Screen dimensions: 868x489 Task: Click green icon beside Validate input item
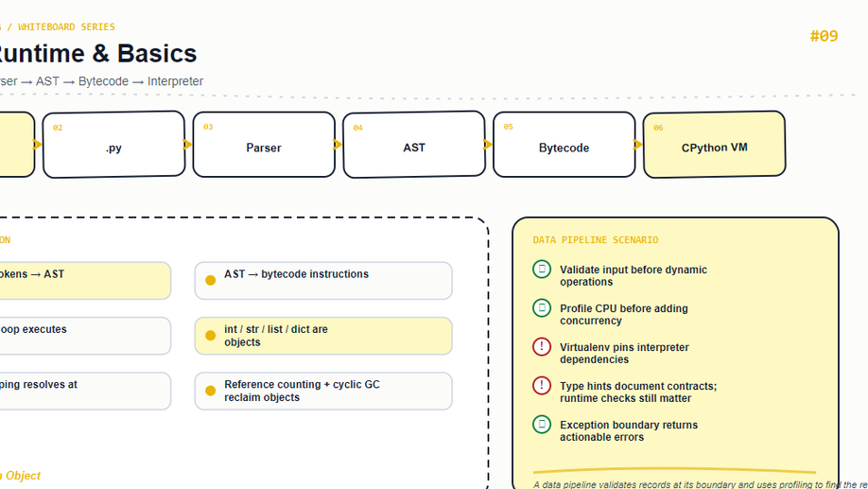tap(542, 270)
